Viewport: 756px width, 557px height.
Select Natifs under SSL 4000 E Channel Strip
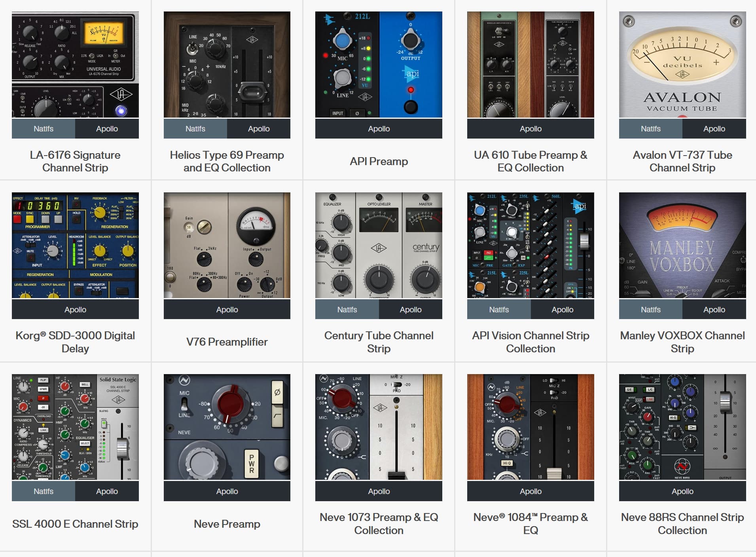44,491
